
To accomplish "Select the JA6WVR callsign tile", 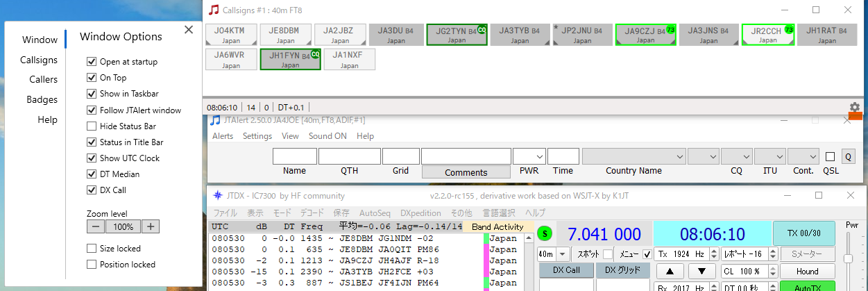I will tap(231, 59).
